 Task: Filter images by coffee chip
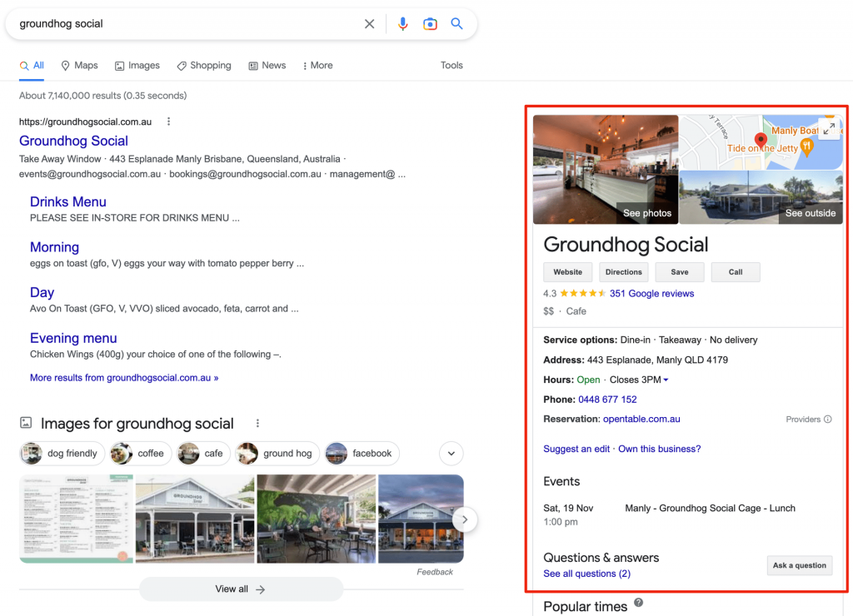[140, 454]
